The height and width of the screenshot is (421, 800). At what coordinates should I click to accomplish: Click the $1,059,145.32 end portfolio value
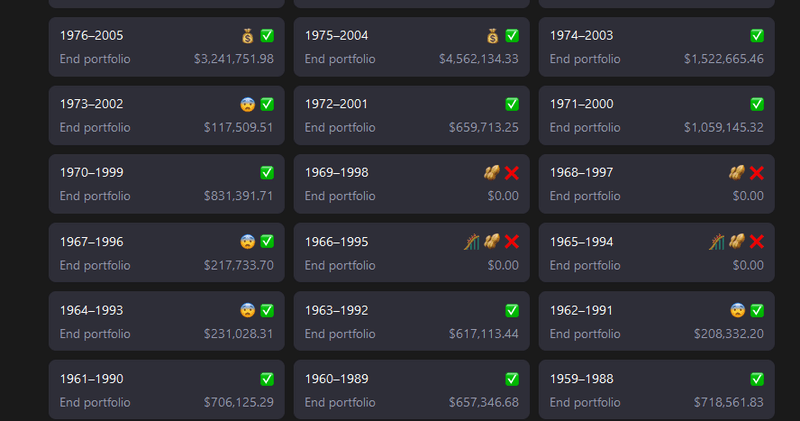coord(723,127)
